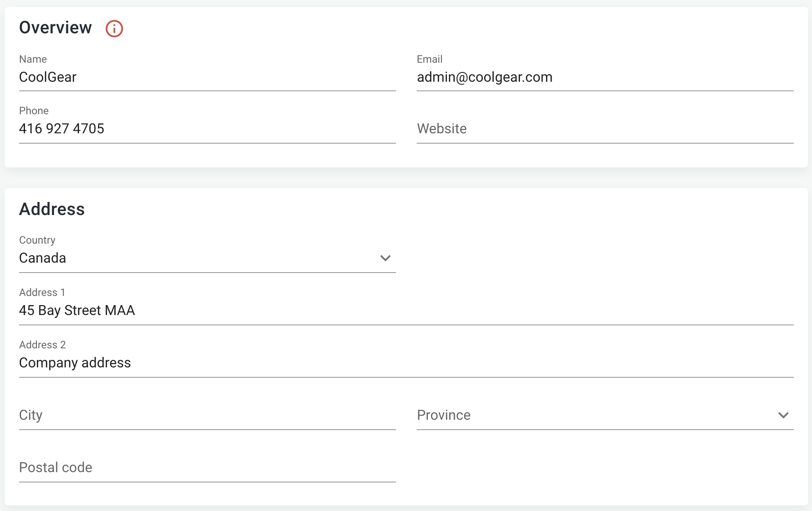Click the Overview section heading
812x511 pixels.
tap(56, 28)
